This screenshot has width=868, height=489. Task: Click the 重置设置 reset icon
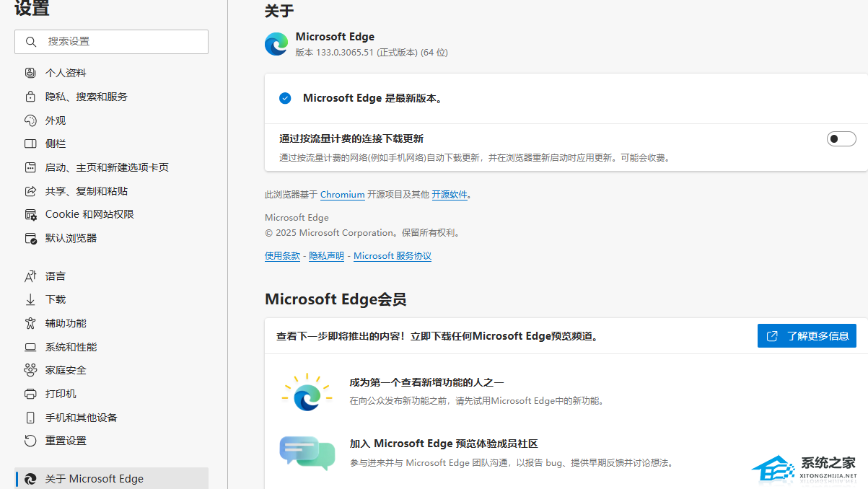click(x=30, y=440)
